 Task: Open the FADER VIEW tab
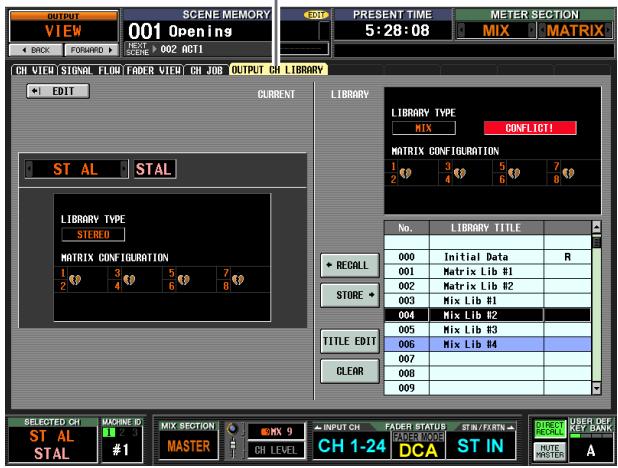pos(154,70)
